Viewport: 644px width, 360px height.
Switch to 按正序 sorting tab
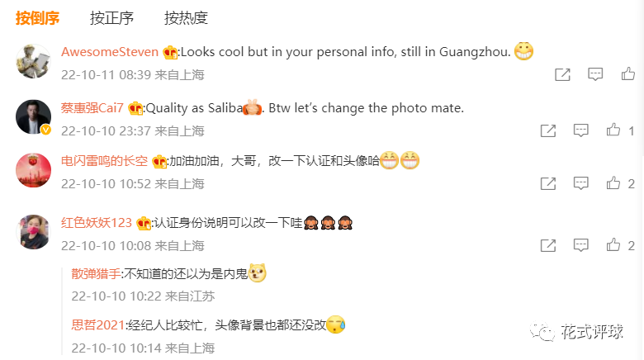pos(111,18)
